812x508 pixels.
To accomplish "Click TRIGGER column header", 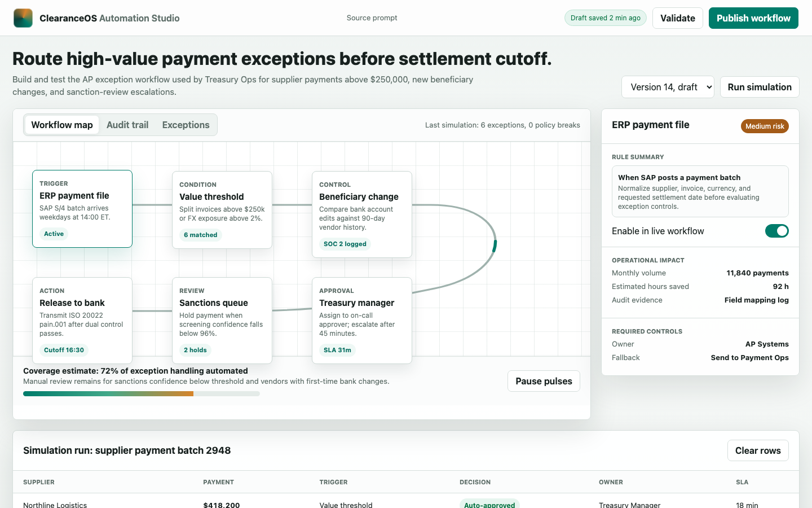I will [x=334, y=482].
